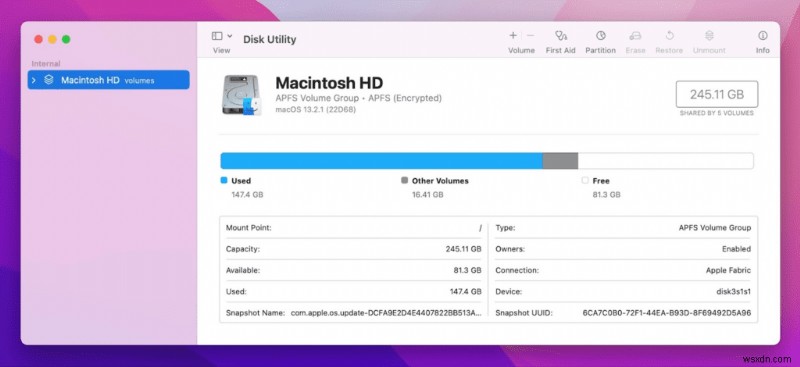Click the gray Other Volumes swatch
Image resolution: width=800 pixels, height=367 pixels.
click(x=405, y=180)
